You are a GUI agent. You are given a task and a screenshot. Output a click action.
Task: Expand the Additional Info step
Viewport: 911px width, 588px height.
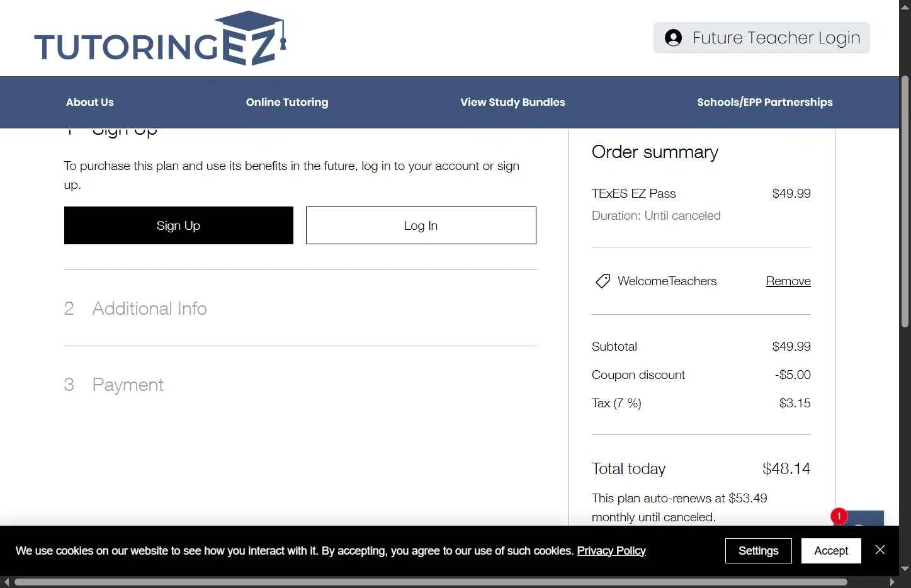click(x=149, y=308)
